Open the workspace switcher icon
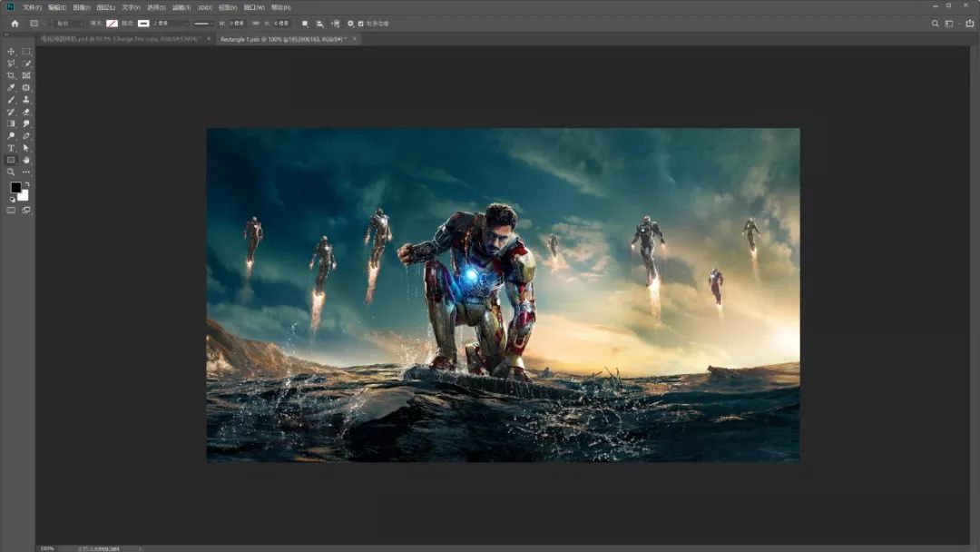The width and height of the screenshot is (980, 552). 950,24
